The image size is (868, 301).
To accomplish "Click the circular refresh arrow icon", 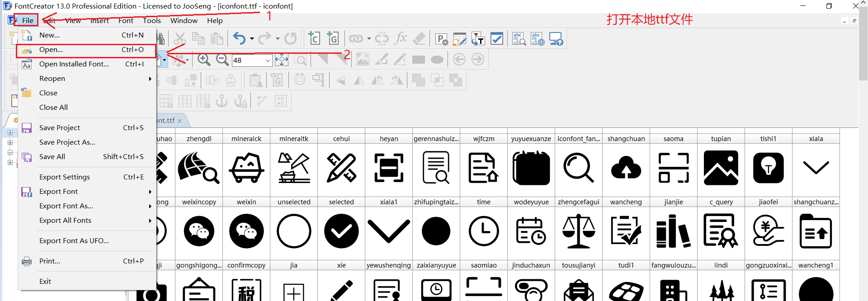I will pos(291,39).
